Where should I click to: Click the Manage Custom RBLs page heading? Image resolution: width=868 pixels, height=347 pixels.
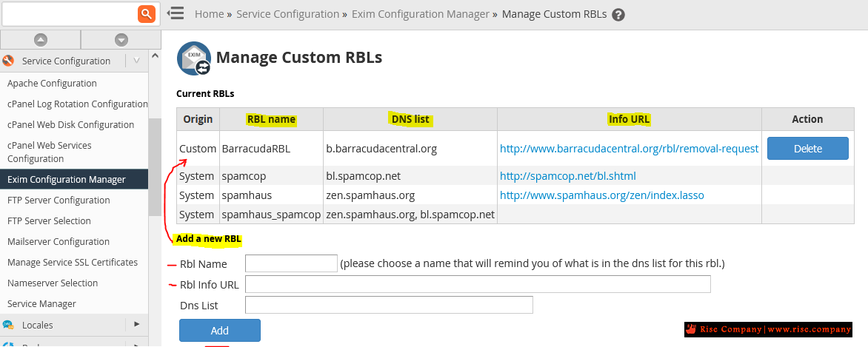point(299,58)
